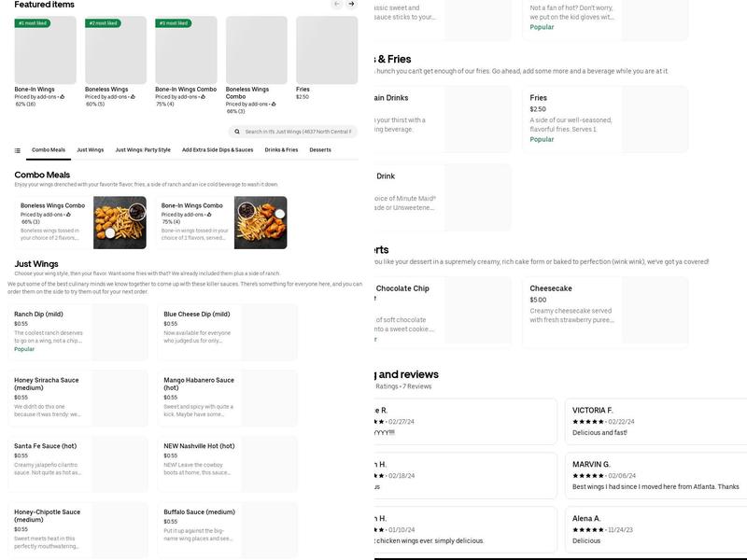Click the previous arrow in Featured items

(337, 5)
